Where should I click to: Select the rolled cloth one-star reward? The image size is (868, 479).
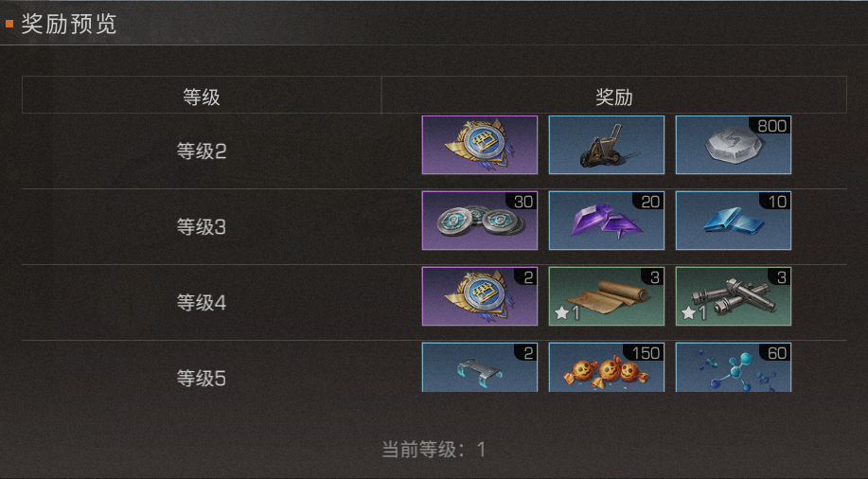(x=606, y=296)
